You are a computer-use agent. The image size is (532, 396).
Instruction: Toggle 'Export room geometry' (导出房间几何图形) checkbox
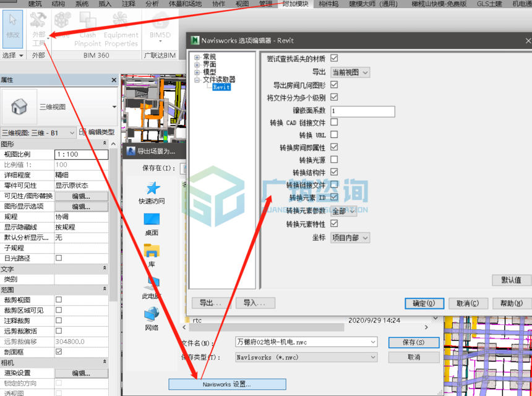tap(334, 85)
